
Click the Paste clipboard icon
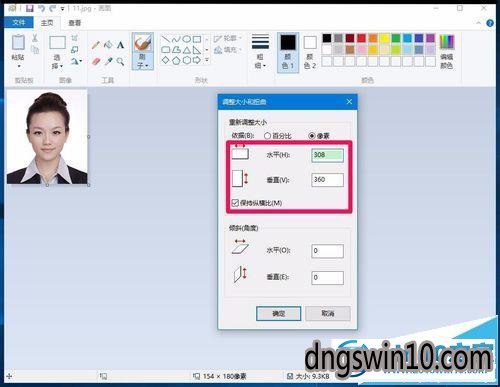[x=18, y=43]
